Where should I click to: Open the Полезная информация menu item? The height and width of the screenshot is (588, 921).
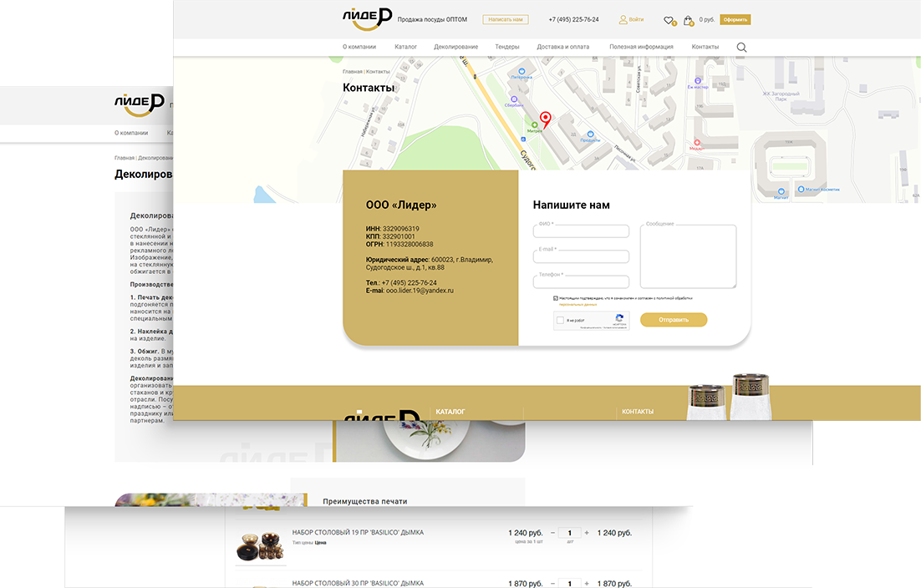tap(641, 47)
